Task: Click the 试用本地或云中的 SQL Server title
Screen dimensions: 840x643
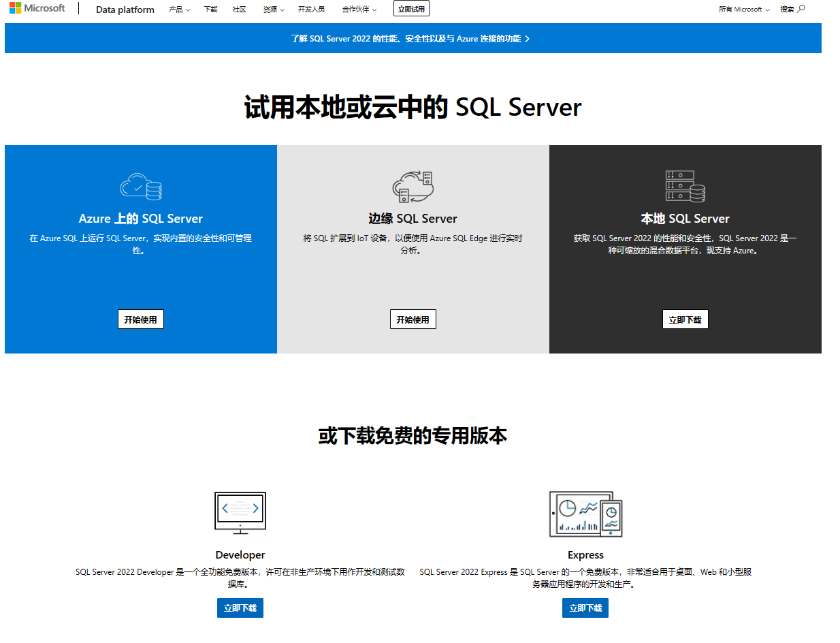Action: (413, 108)
